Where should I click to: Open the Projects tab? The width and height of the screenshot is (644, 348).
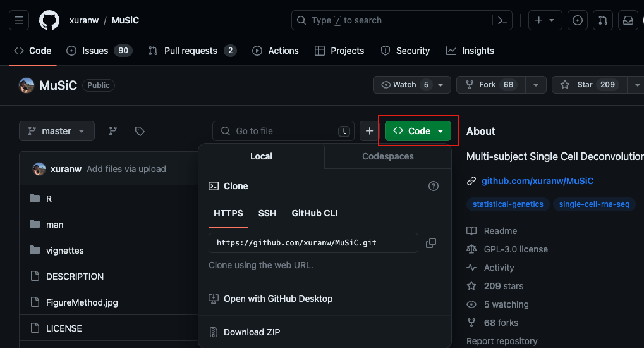coord(339,51)
